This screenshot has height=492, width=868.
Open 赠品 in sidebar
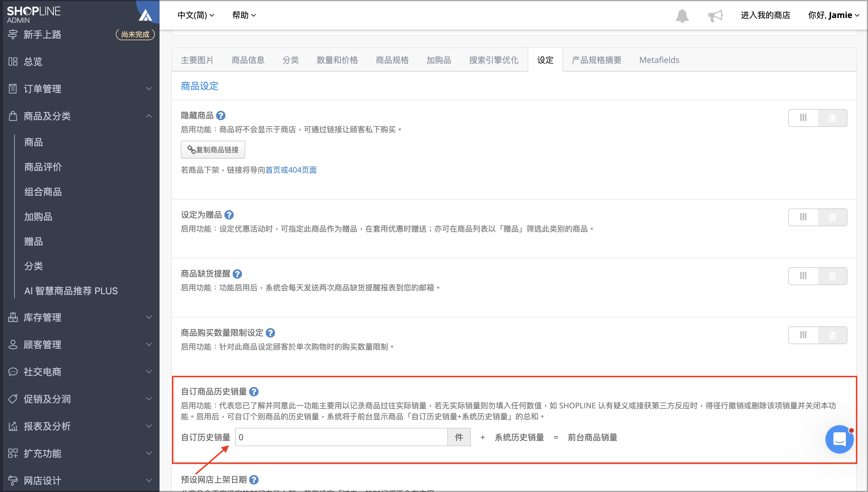tap(33, 241)
